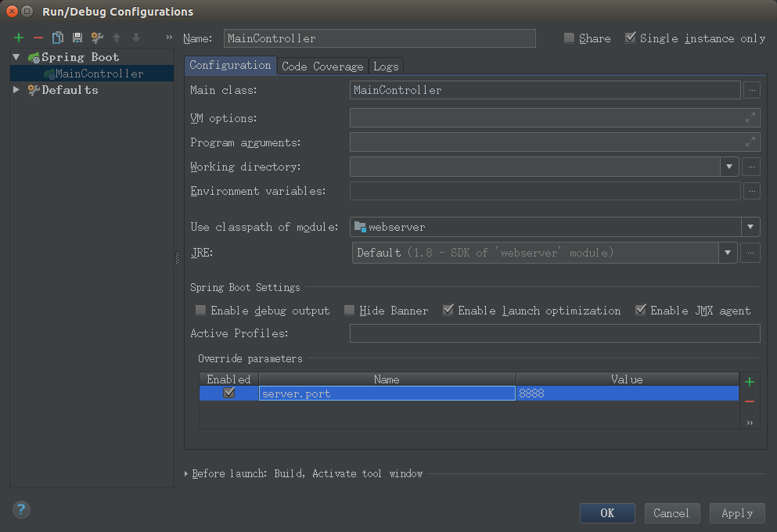Image resolution: width=777 pixels, height=532 pixels.
Task: Click the Name column header
Action: tap(387, 379)
